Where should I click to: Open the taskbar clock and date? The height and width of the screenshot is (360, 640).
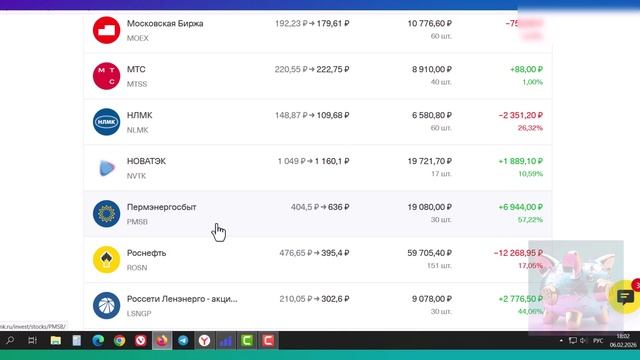pyautogui.click(x=623, y=340)
